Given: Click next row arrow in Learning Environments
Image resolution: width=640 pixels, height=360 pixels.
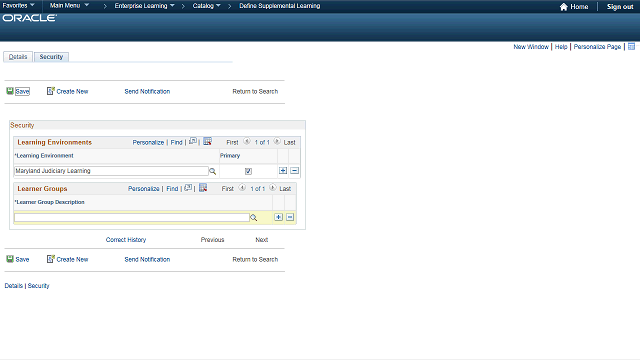Looking at the screenshot, I should pos(277,141).
